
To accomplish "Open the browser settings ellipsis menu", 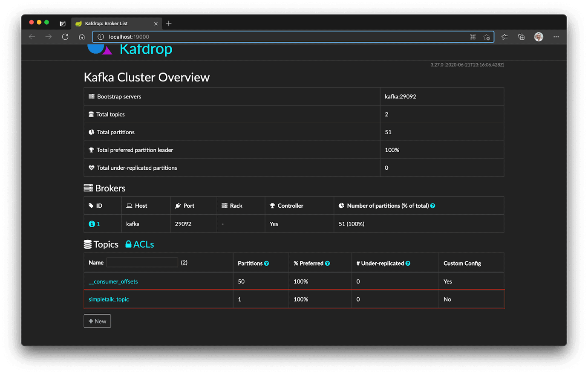I will (x=556, y=37).
